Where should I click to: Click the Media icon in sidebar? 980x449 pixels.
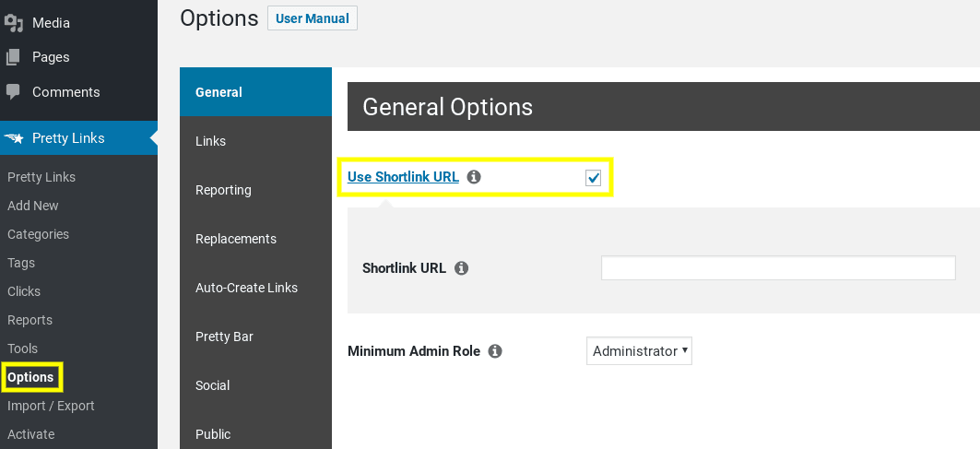[x=14, y=23]
